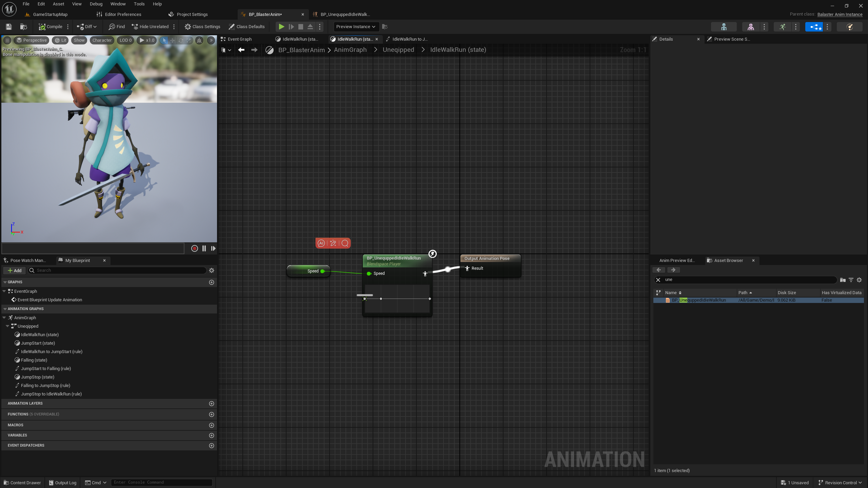The height and width of the screenshot is (488, 868).
Task: Collapse the Uneqipped tree node
Action: pyautogui.click(x=7, y=326)
